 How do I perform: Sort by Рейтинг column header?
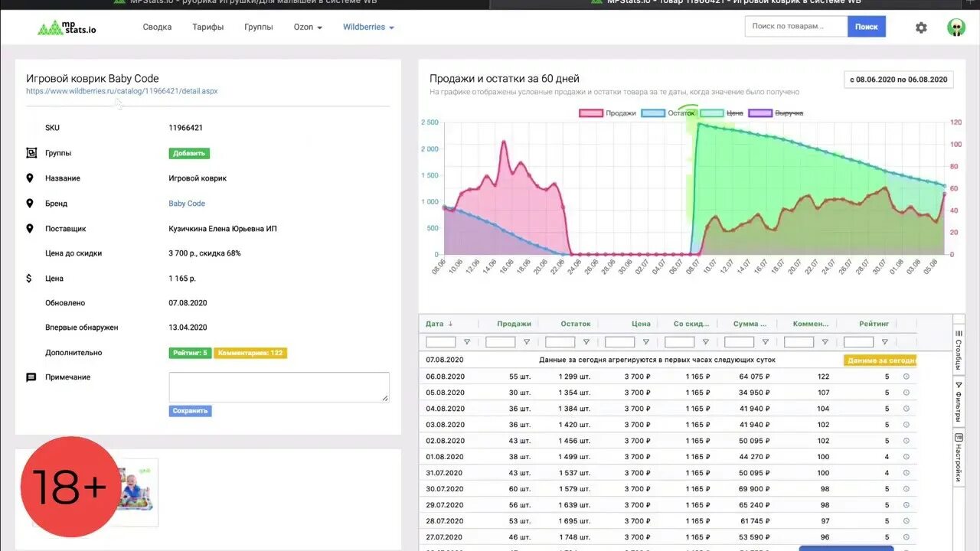click(872, 324)
